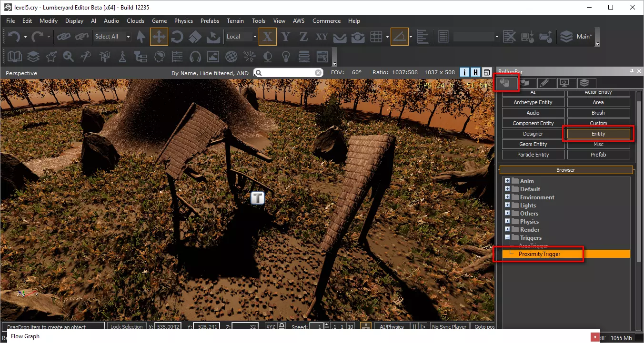Open the Terrain menu
Viewport: 644px width, 343px height.
235,21
